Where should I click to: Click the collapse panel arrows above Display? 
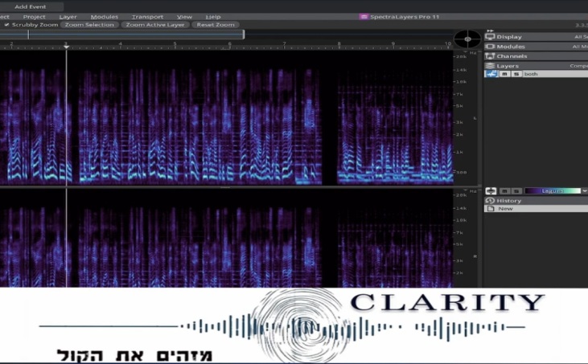click(490, 30)
